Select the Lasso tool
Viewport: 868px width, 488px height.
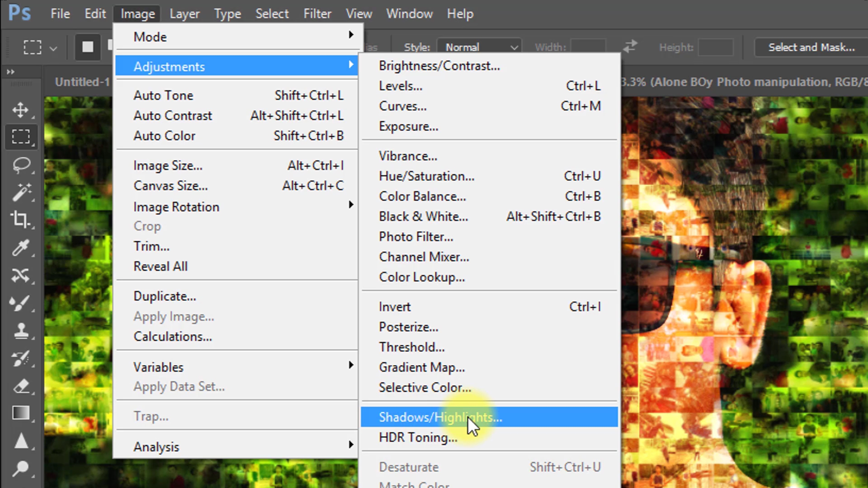(x=21, y=164)
